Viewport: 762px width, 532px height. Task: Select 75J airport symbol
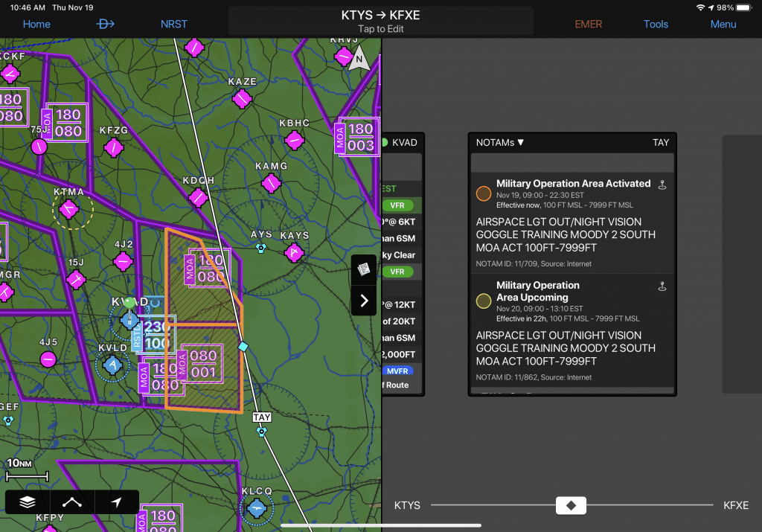[39, 147]
